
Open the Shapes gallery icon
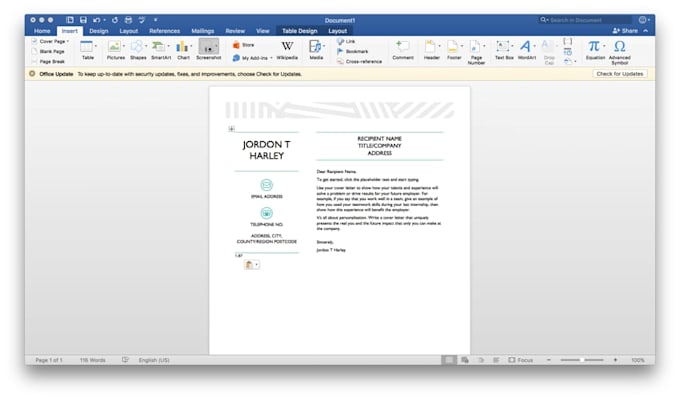(137, 46)
